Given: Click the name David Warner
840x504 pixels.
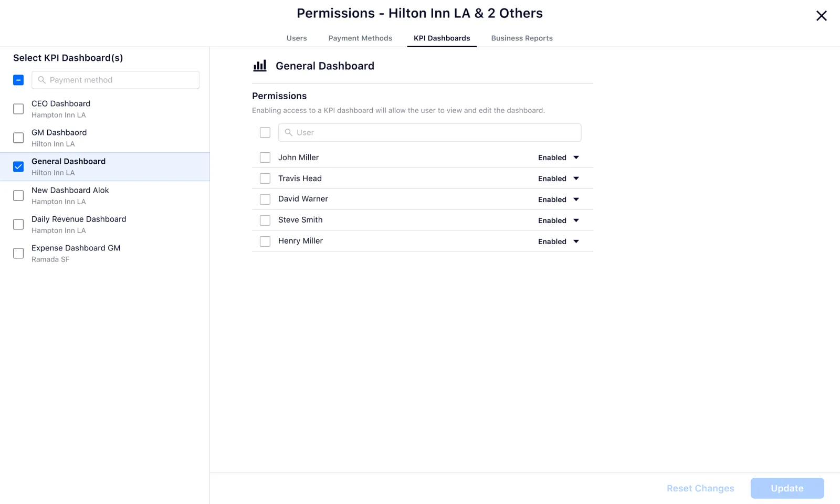Looking at the screenshot, I should pyautogui.click(x=303, y=199).
